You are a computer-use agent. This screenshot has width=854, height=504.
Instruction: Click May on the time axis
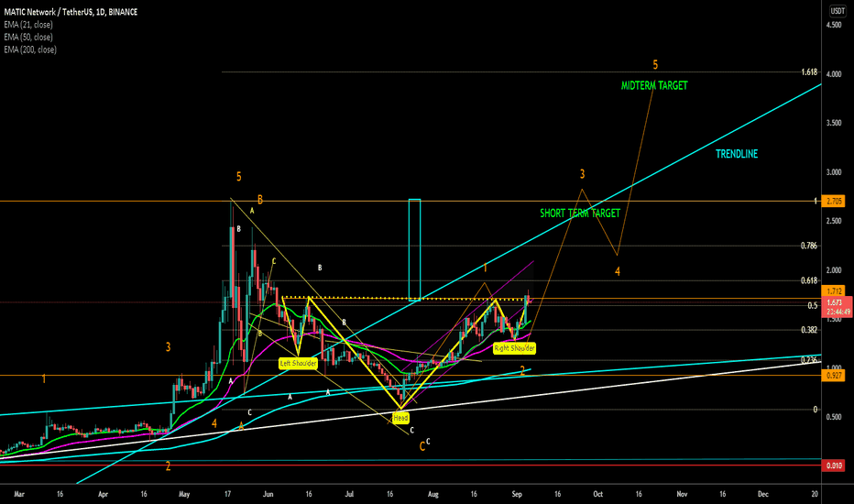184,494
